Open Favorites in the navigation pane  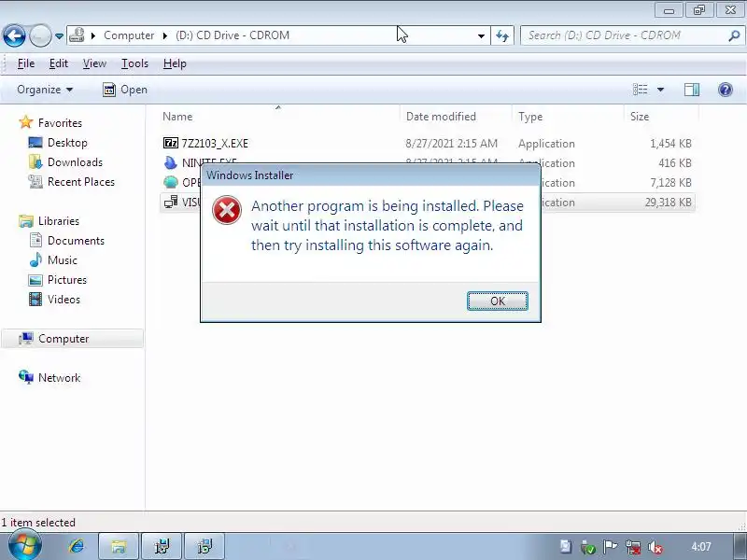pyautogui.click(x=60, y=123)
